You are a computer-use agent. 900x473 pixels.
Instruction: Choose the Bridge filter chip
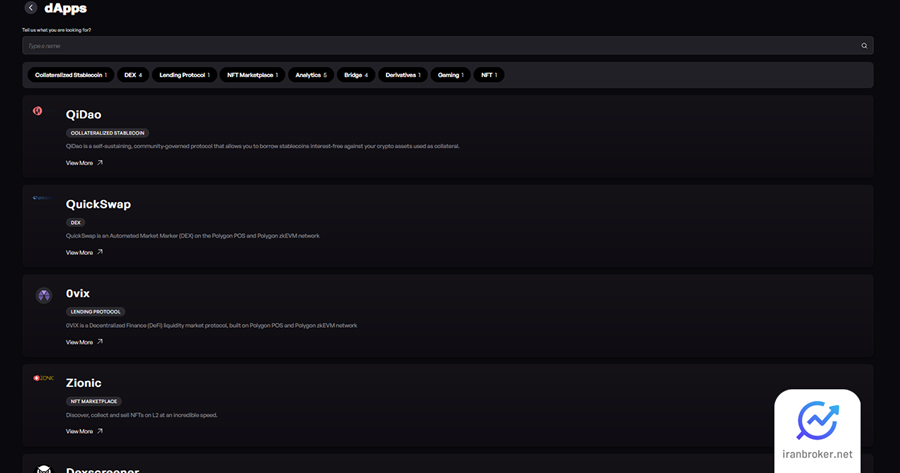click(356, 75)
